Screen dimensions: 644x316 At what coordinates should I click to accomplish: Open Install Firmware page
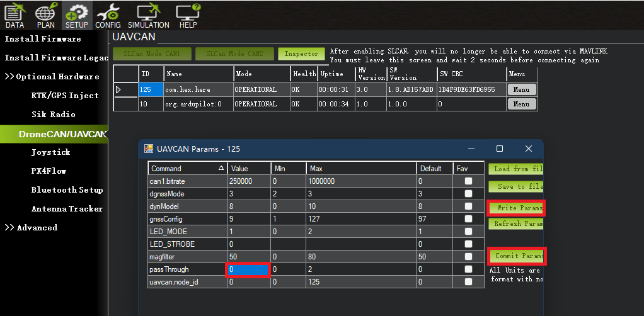click(x=43, y=39)
